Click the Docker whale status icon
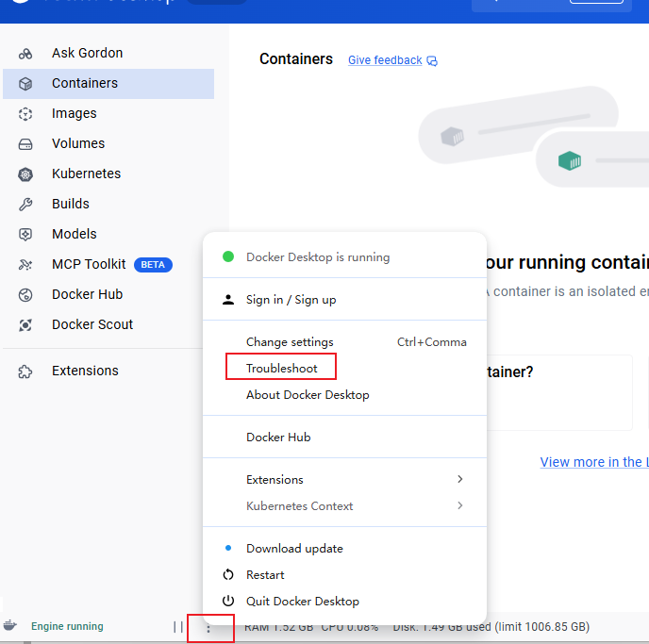649x644 pixels. [10, 625]
